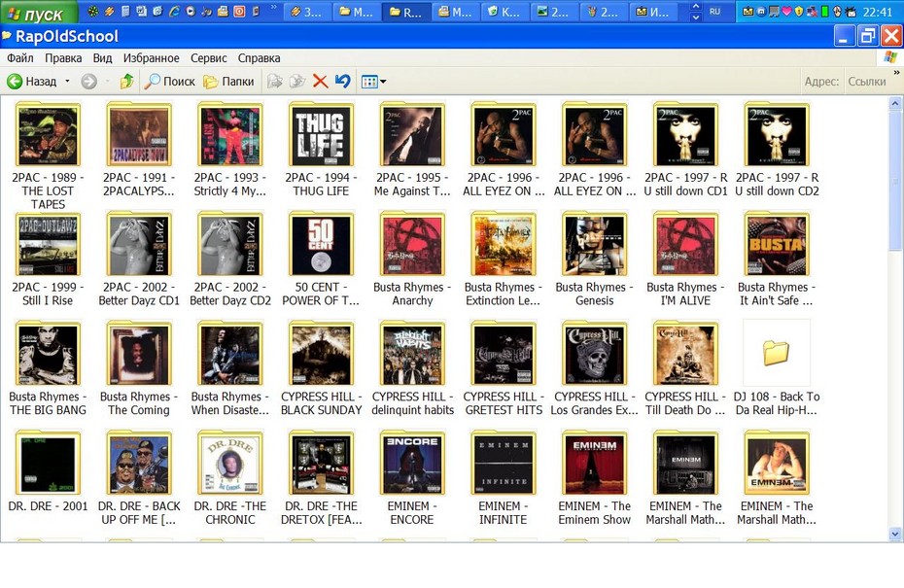Select the Busta Rhymes - I'M ALIVE folder
The image size is (904, 588).
coord(685,259)
